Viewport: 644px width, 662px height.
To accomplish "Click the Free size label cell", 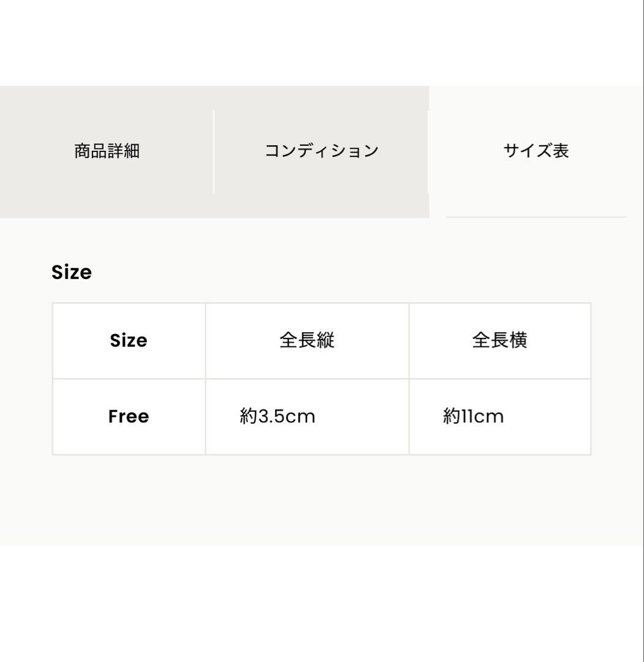I will pos(128,416).
